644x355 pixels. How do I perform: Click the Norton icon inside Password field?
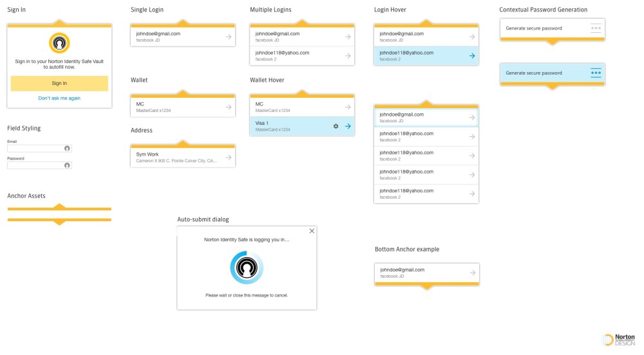click(67, 165)
